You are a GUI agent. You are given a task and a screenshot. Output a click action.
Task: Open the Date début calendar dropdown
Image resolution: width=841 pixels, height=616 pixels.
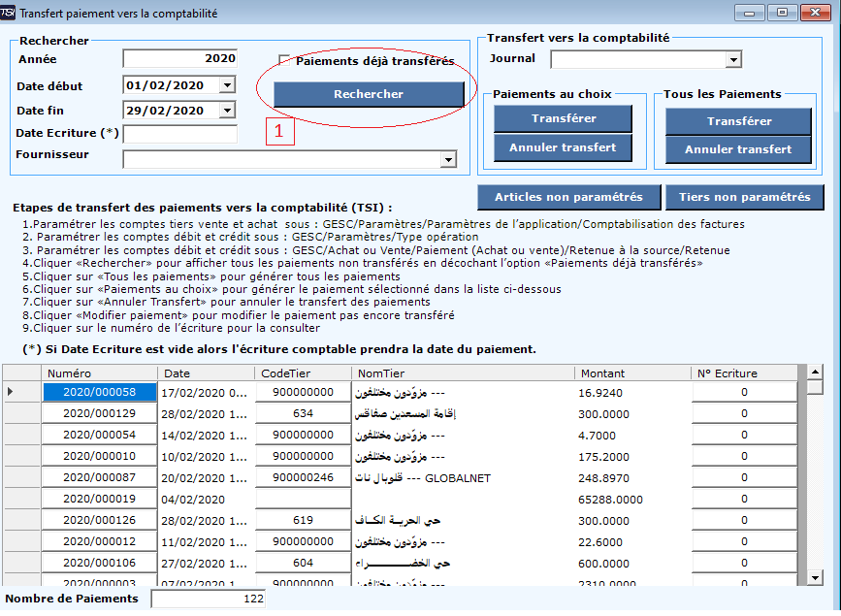coord(227,85)
